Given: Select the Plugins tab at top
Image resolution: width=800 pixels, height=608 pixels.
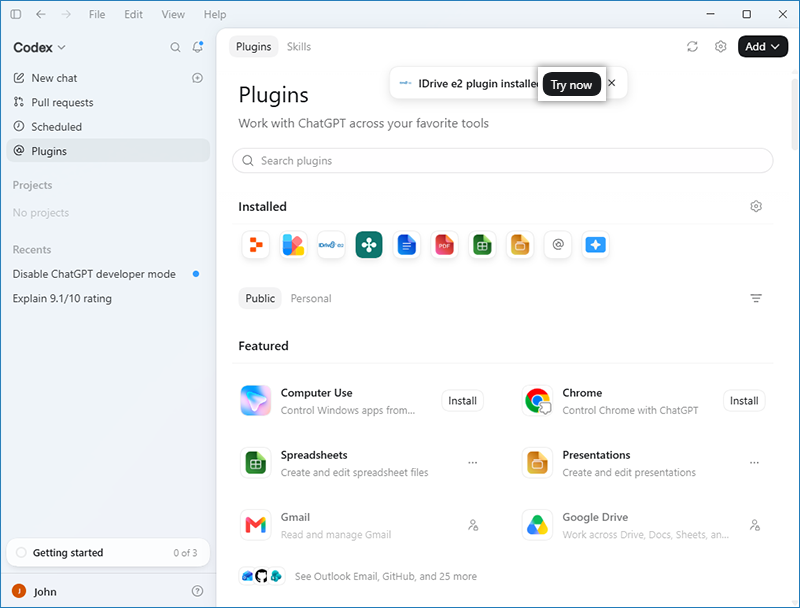Looking at the screenshot, I should click(x=254, y=46).
